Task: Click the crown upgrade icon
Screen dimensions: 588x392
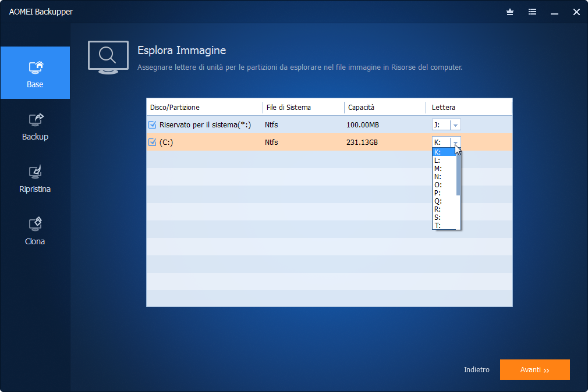Action: point(510,12)
